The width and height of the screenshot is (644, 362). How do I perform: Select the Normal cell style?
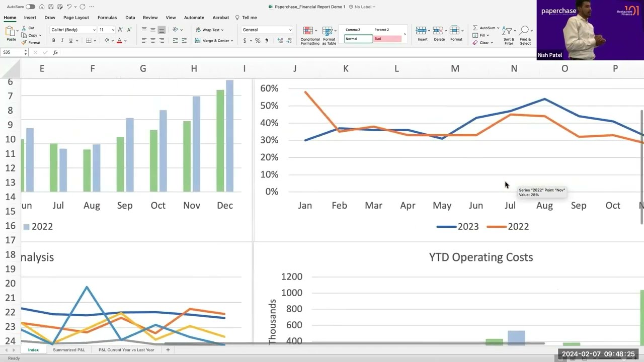[358, 39]
